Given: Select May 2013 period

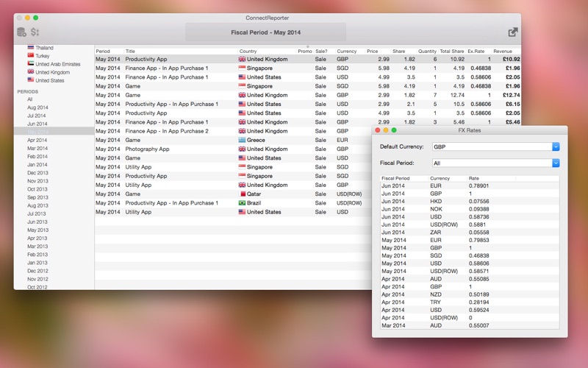Looking at the screenshot, I should point(38,230).
